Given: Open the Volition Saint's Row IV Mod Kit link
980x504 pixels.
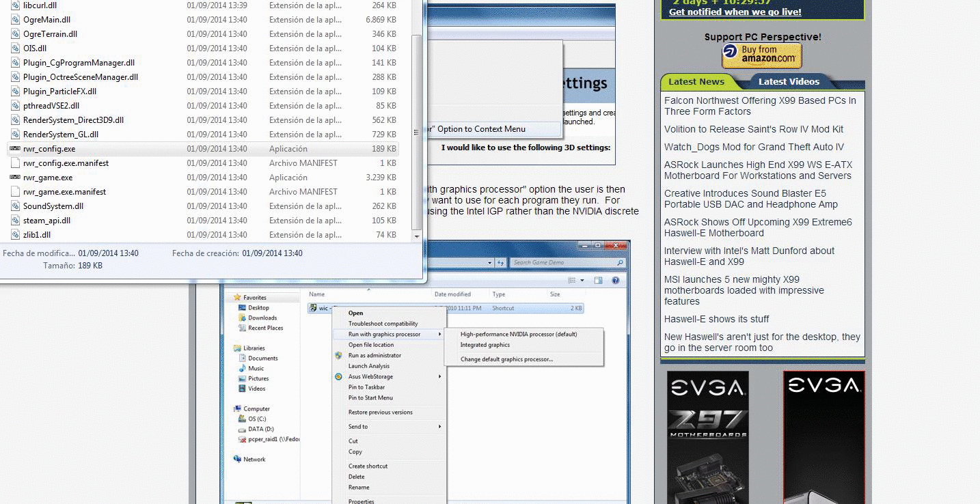Looking at the screenshot, I should click(754, 129).
